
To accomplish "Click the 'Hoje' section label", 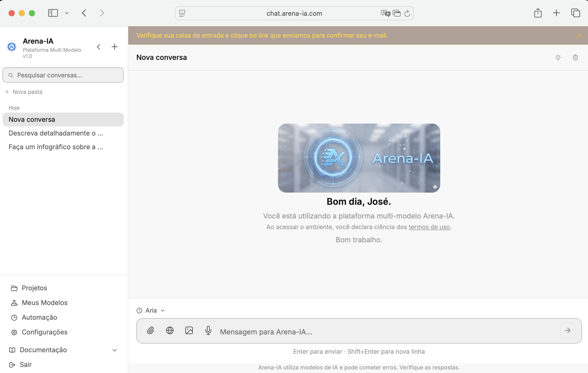I will click(x=14, y=108).
